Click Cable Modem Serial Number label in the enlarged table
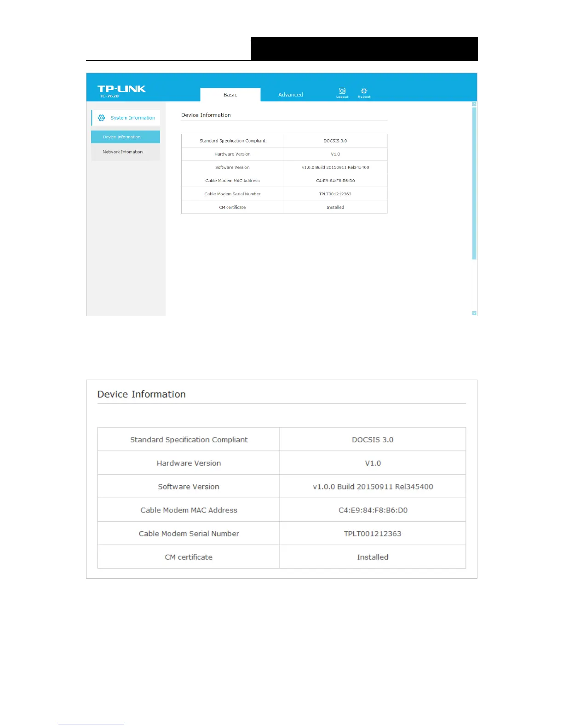Viewport: 563px width, 728px height. [x=189, y=534]
